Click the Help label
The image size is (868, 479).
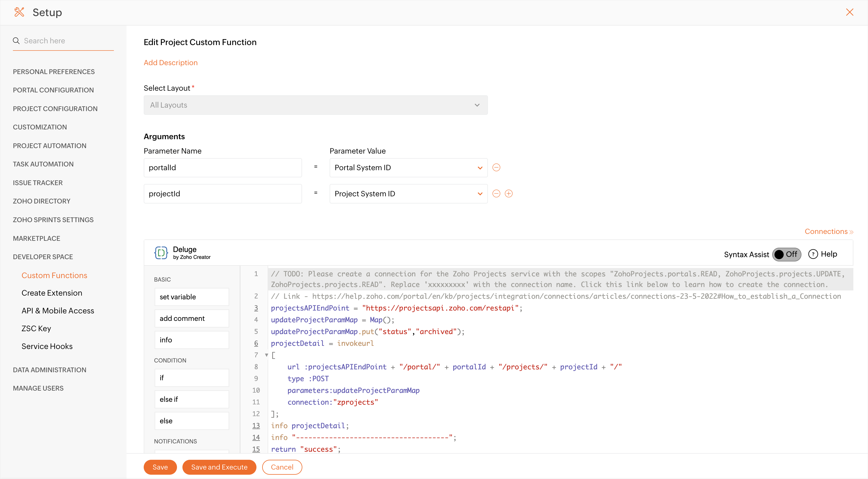tap(829, 254)
